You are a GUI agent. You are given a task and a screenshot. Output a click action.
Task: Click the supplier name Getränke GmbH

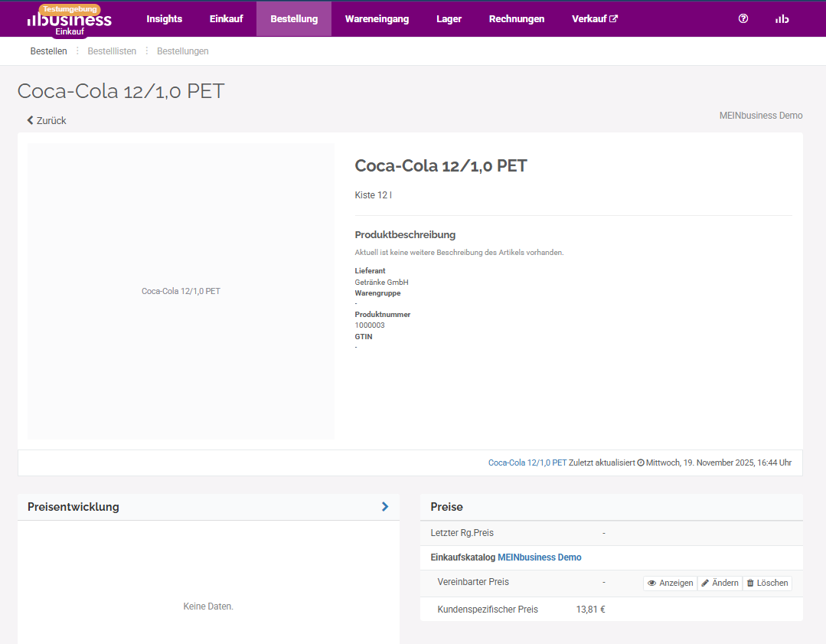(x=381, y=282)
